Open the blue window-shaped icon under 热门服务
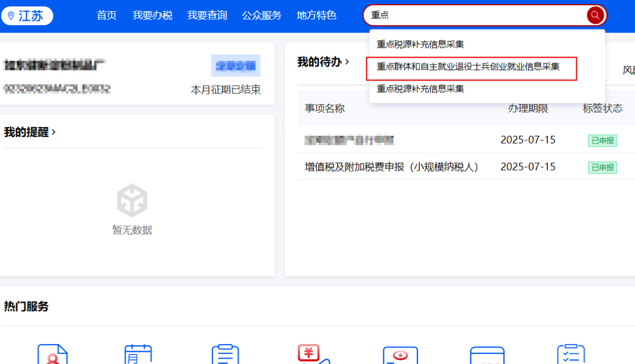635x364 pixels. coord(487,355)
